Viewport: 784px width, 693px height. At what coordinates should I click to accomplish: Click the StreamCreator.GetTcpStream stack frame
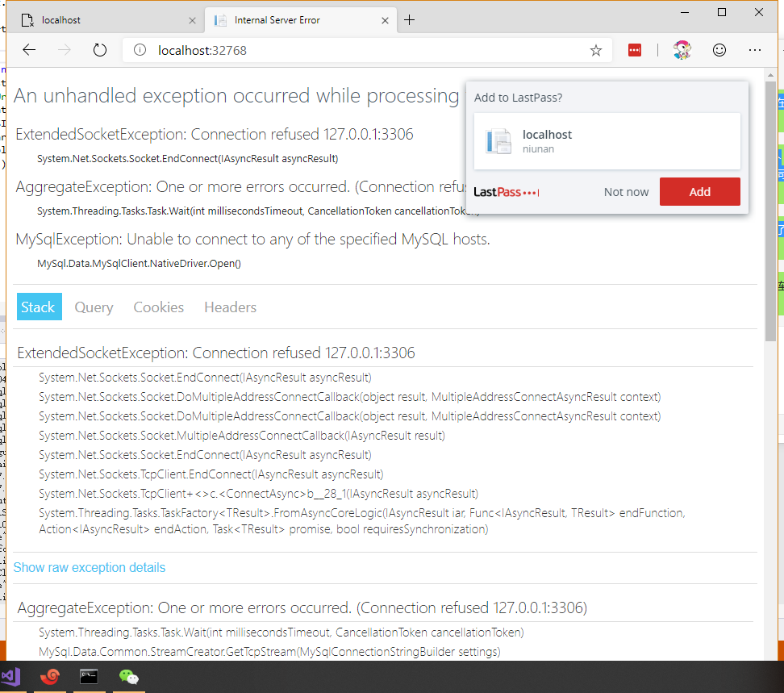[x=269, y=652]
